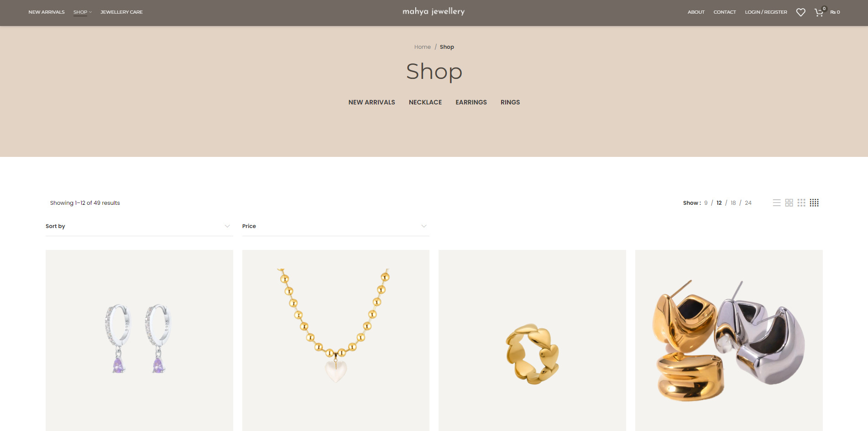Screen dimensions: 868x431
Task: Open the gold bead heart necklace product
Action: [336, 340]
